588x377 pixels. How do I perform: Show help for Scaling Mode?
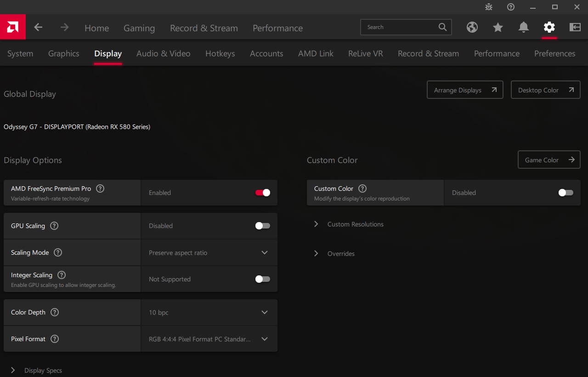58,252
